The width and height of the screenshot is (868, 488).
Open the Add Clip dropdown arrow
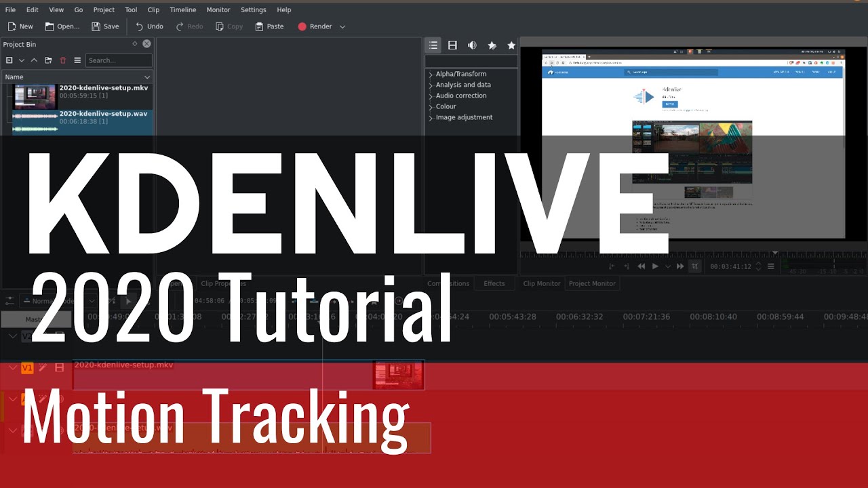point(22,60)
